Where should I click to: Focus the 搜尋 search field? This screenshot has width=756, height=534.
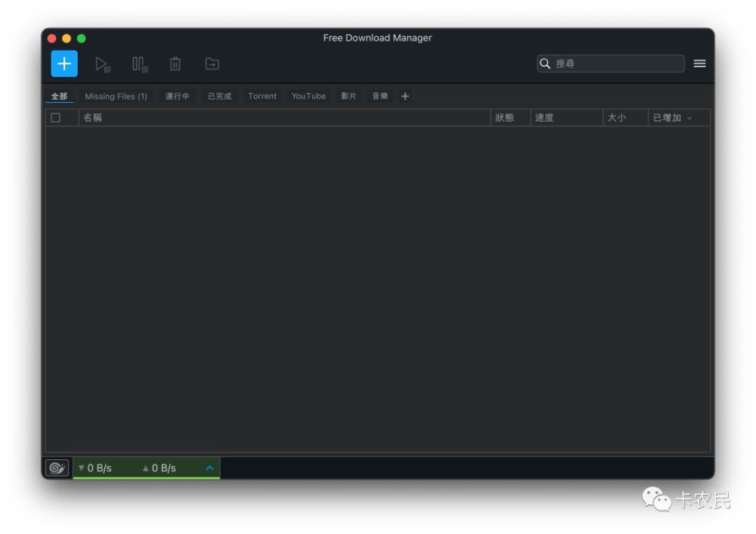[610, 64]
